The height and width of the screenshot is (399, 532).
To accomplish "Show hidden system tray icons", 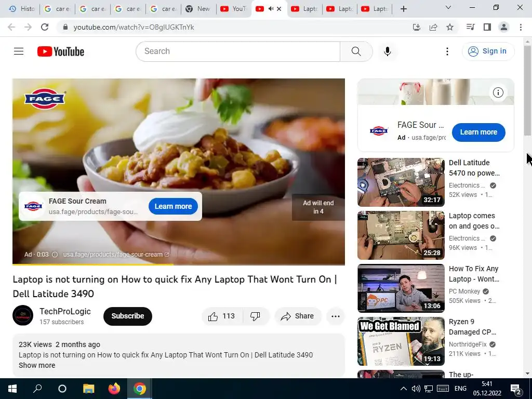I will click(403, 389).
